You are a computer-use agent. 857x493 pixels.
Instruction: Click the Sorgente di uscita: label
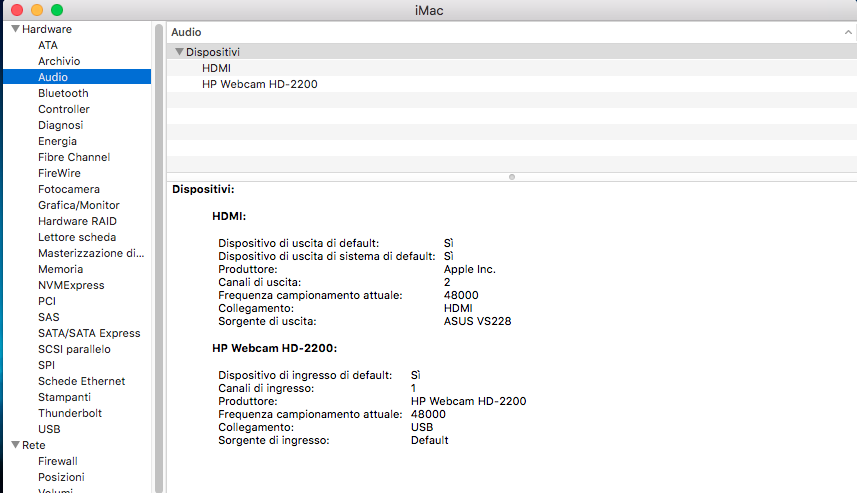click(x=267, y=321)
